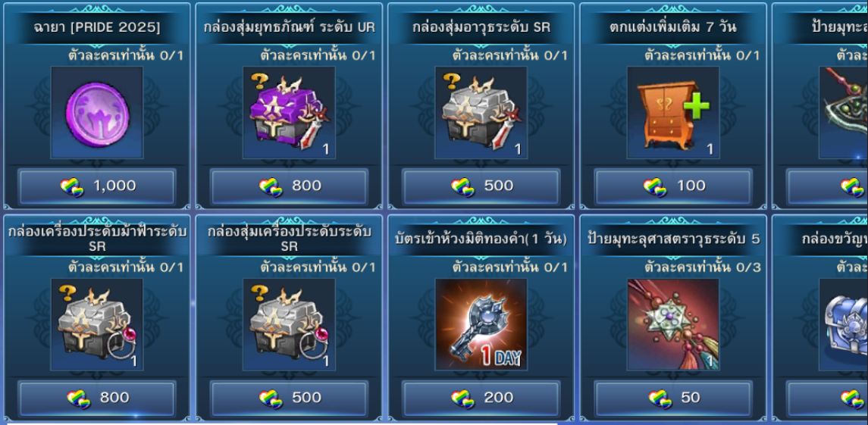Buy SR weapon box for 500 hearts
868x425 pixels.
481,186
